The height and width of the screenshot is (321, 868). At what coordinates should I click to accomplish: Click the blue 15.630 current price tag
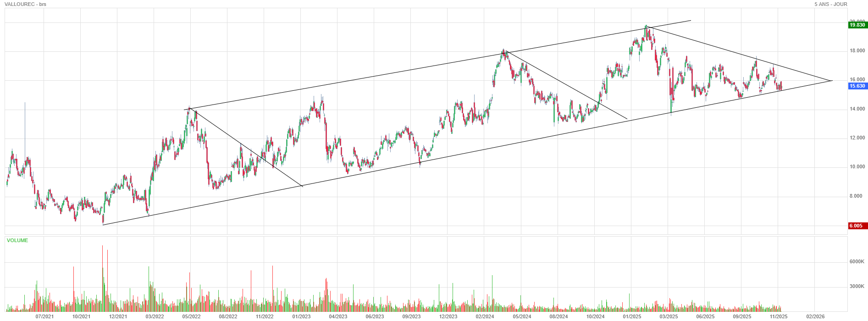857,86
